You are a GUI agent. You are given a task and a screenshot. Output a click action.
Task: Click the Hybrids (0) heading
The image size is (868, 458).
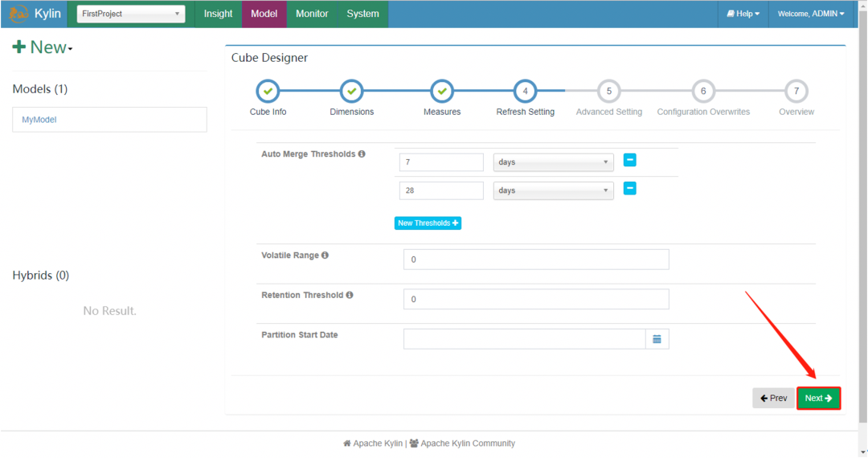click(41, 276)
